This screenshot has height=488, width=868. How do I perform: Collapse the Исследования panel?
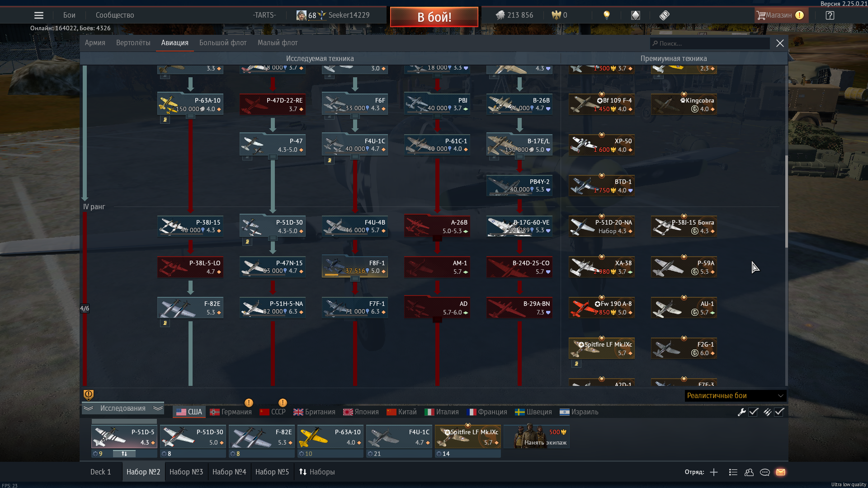[x=123, y=408]
